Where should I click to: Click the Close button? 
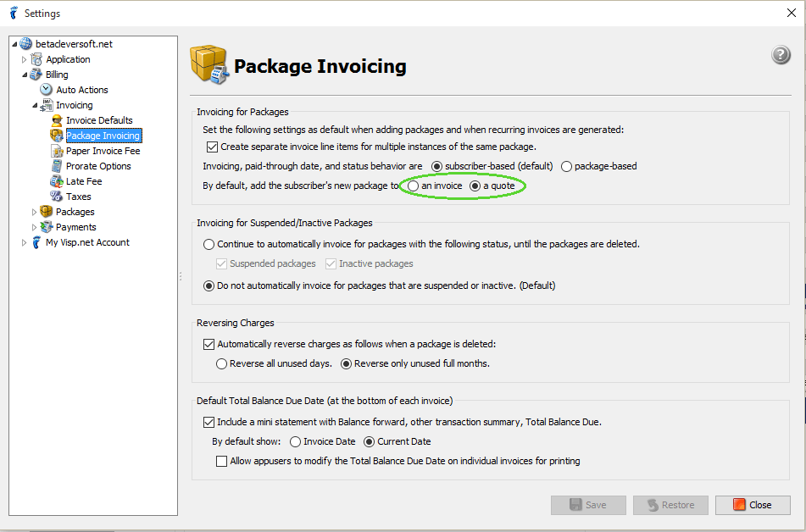(753, 505)
